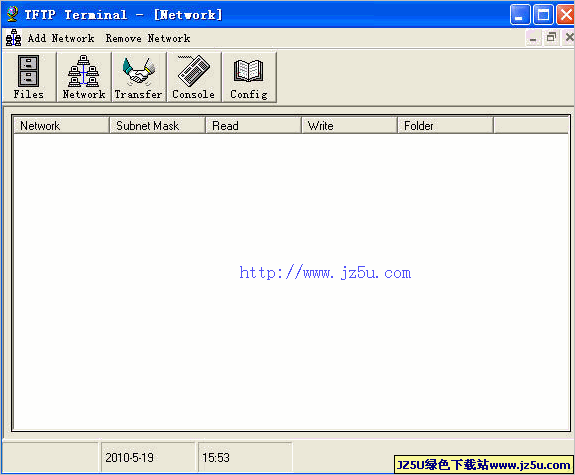Restore the inner Network child window
575x475 pixels.
[551, 37]
